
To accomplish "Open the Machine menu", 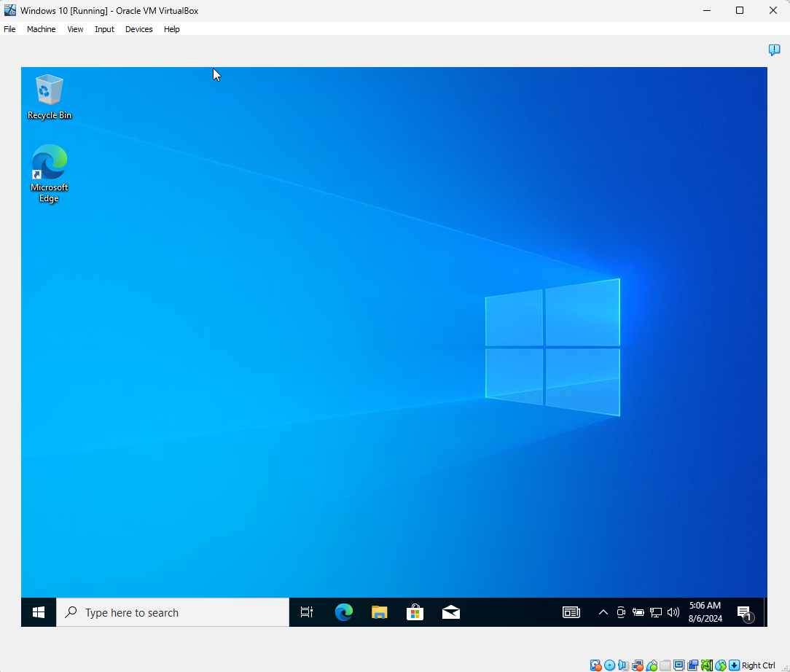I will click(42, 29).
